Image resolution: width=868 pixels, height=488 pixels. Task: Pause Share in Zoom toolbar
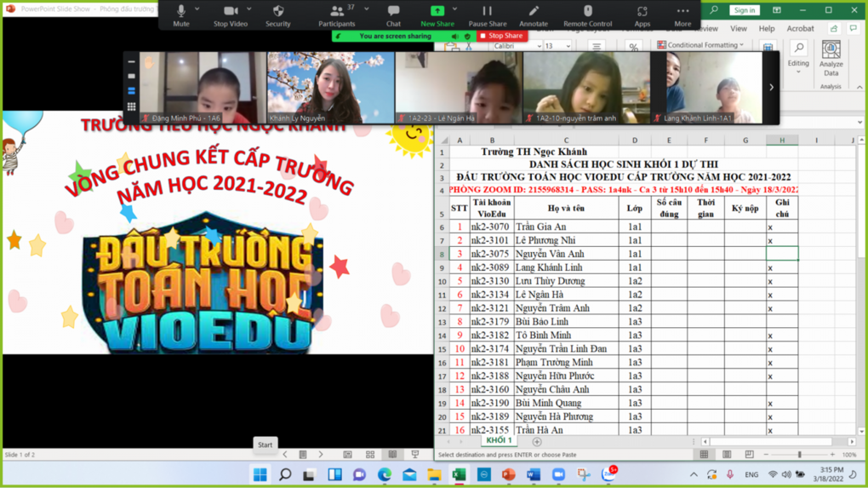(487, 14)
